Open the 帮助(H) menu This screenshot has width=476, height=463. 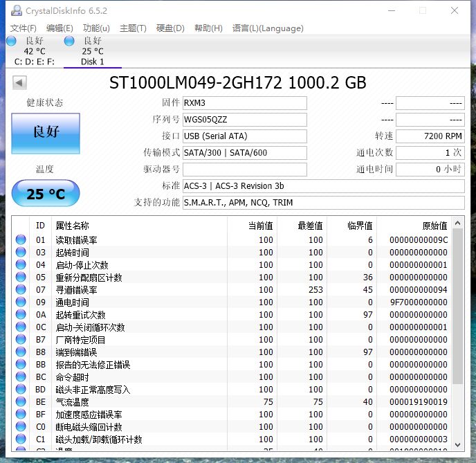pyautogui.click(x=208, y=28)
